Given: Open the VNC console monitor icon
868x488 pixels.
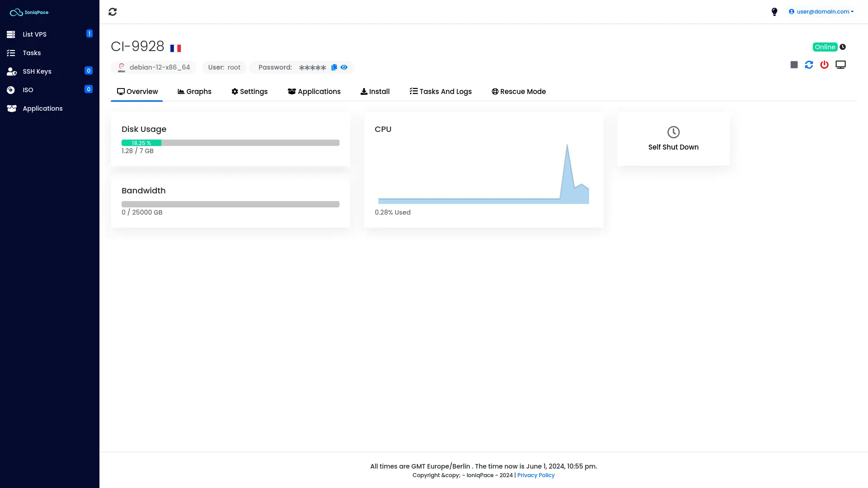Looking at the screenshot, I should click(x=840, y=65).
